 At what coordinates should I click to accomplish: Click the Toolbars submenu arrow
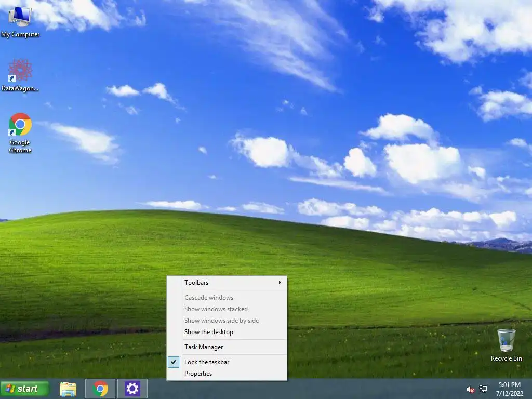[x=280, y=283]
